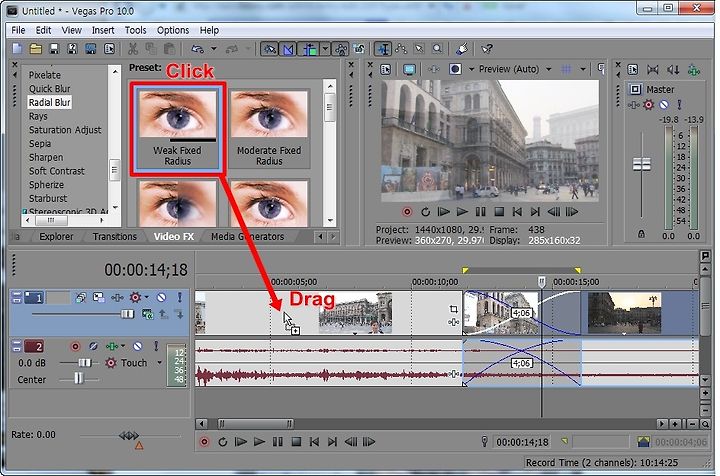The width and height of the screenshot is (720, 476).
Task: Select Starburst in effects list
Action: [x=48, y=199]
